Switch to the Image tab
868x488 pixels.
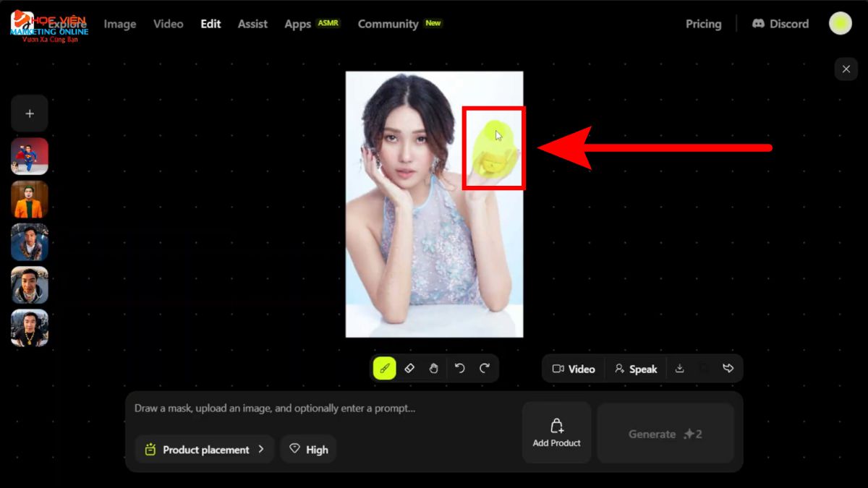tap(120, 24)
